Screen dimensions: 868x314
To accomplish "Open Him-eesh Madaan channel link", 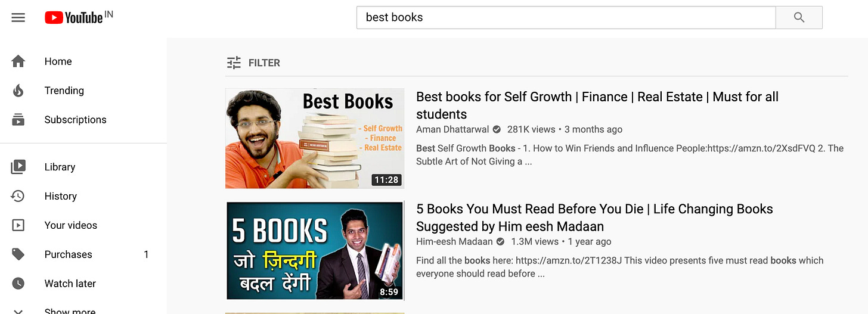I will pos(454,241).
